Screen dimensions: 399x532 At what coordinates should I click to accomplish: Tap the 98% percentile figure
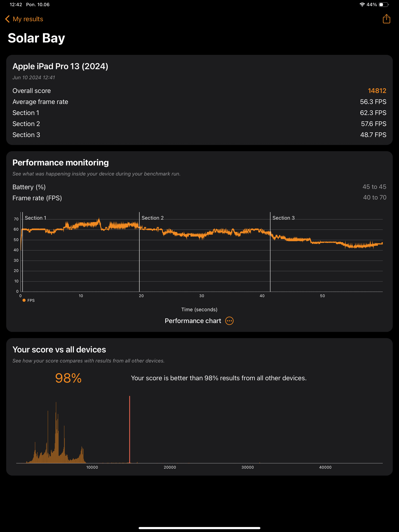pyautogui.click(x=68, y=378)
